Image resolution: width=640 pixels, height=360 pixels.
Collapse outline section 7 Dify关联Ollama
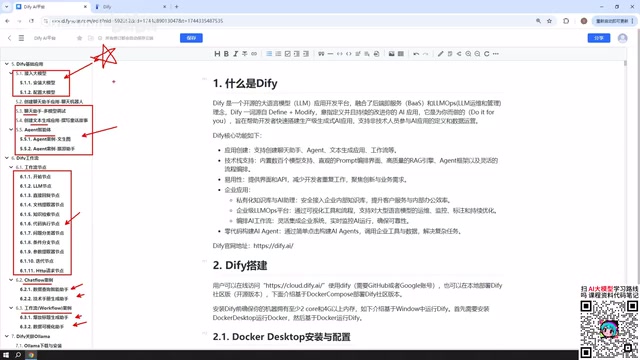click(x=7, y=336)
